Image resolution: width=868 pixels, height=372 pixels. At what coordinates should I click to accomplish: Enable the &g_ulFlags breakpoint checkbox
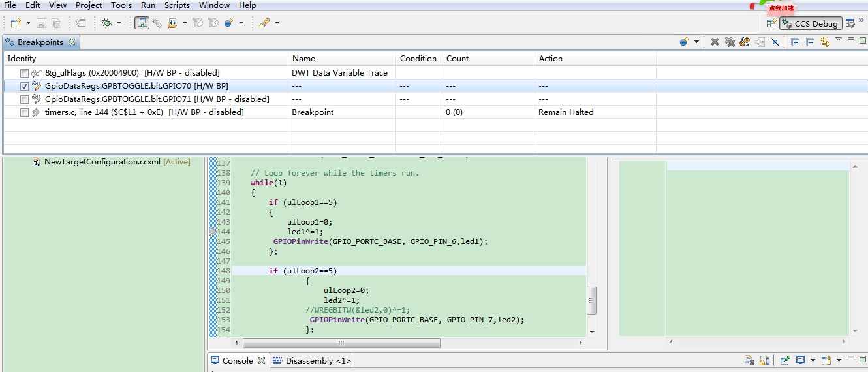point(25,73)
